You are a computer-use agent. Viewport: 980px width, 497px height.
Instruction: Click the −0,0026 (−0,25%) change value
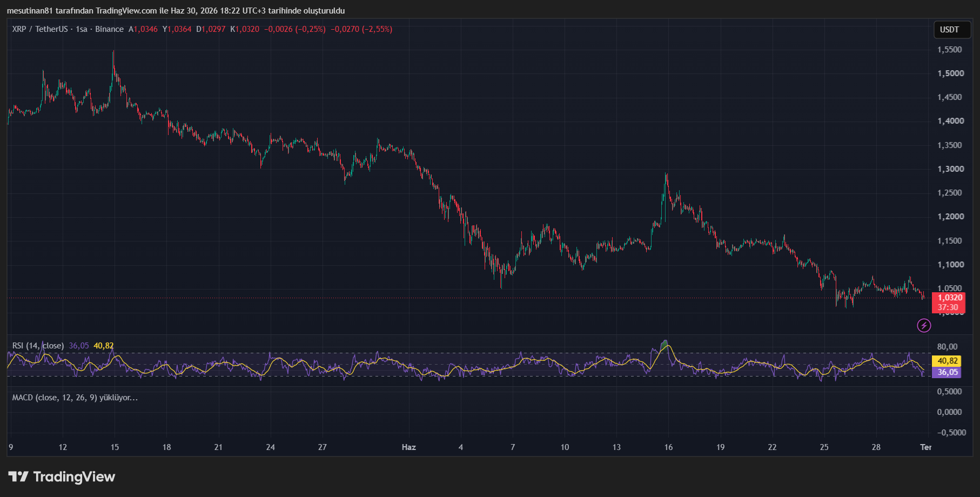pos(295,29)
